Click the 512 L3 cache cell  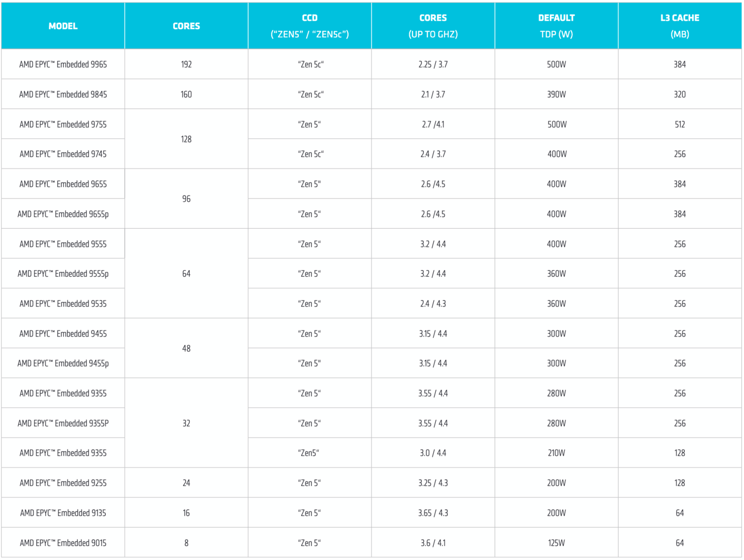coord(680,124)
